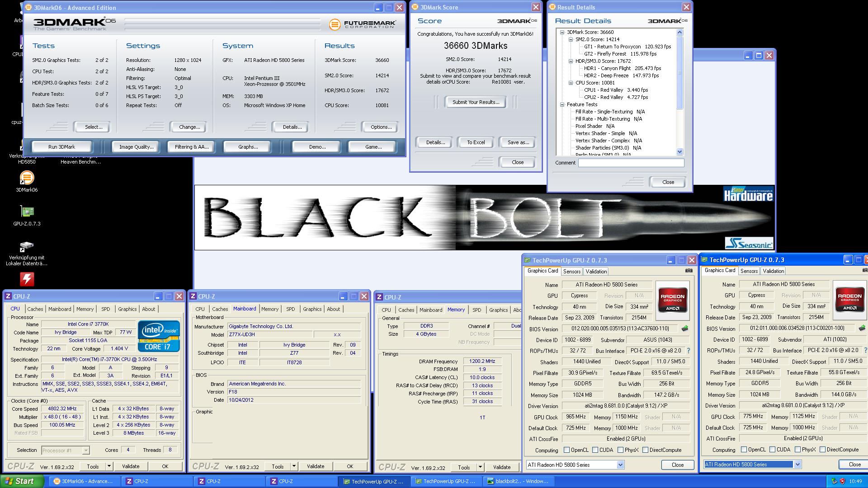Focus the Comment input field
Image resolution: width=868 pixels, height=488 pixels.
[631, 163]
